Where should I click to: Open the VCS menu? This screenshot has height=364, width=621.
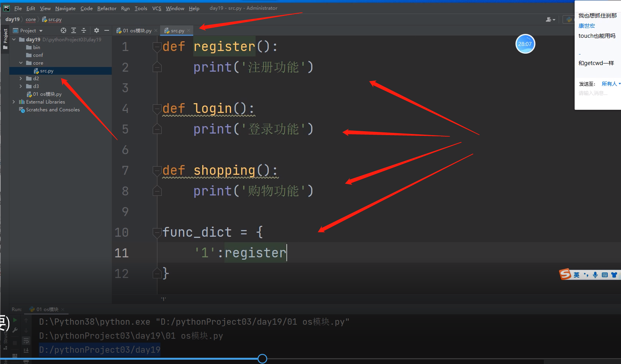[157, 8]
